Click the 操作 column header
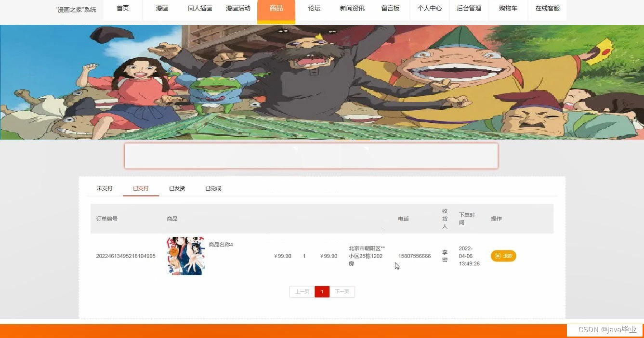This screenshot has height=338, width=644. point(496,219)
